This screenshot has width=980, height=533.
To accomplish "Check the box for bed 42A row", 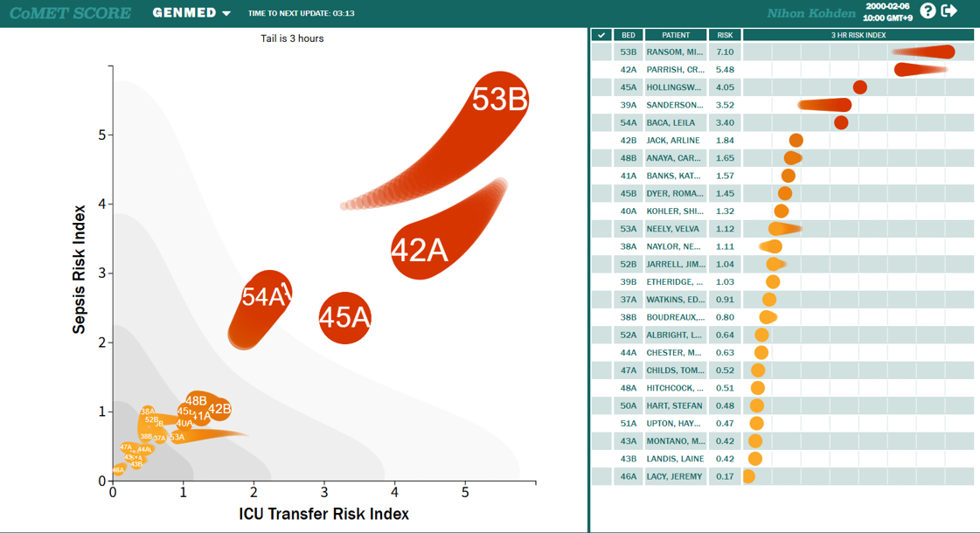I will pyautogui.click(x=601, y=69).
